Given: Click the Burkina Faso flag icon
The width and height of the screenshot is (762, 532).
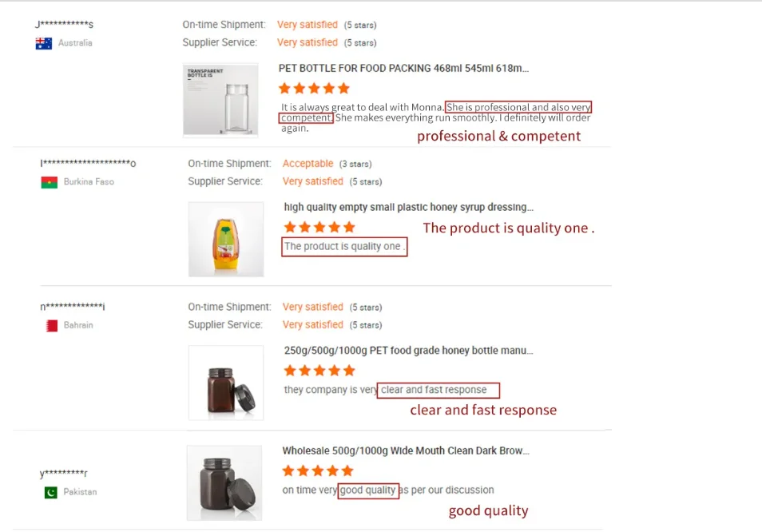Looking at the screenshot, I should 49,182.
